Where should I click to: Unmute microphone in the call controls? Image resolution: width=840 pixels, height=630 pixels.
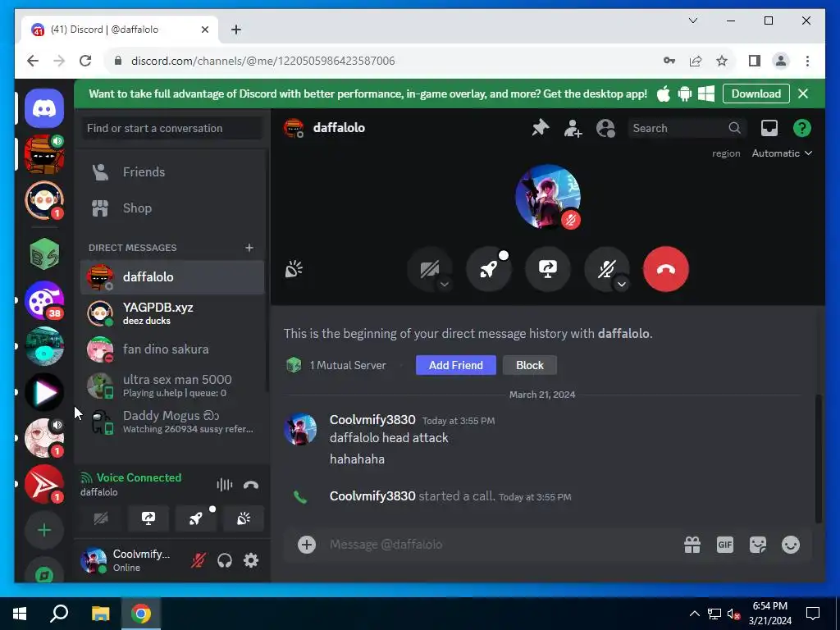pyautogui.click(x=606, y=269)
